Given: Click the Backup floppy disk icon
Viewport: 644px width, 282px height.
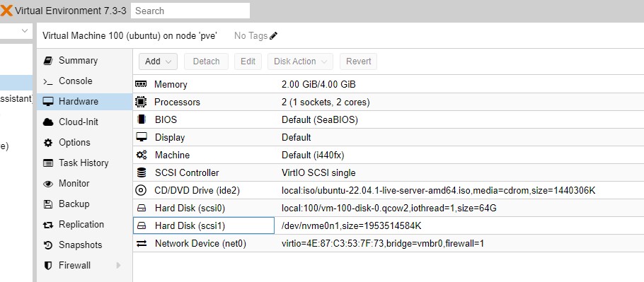Looking at the screenshot, I should (x=48, y=204).
